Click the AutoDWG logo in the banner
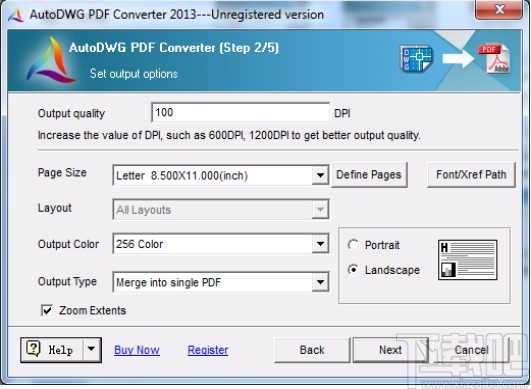 (51, 60)
